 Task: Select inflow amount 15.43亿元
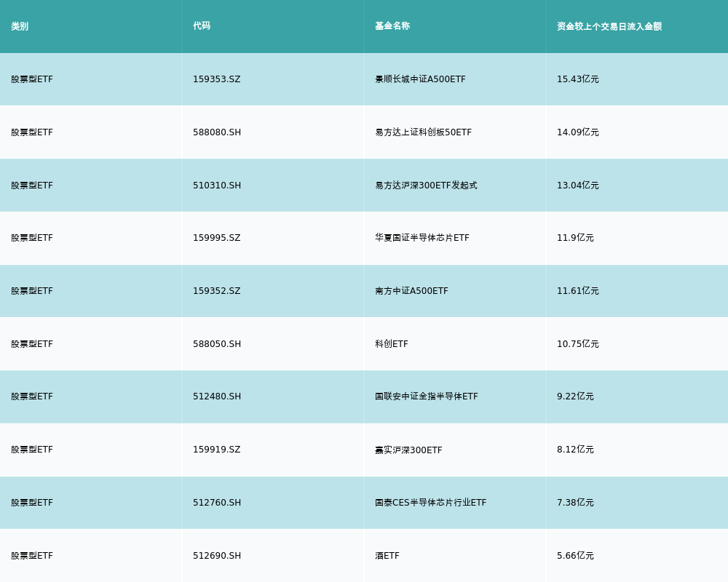(x=578, y=79)
